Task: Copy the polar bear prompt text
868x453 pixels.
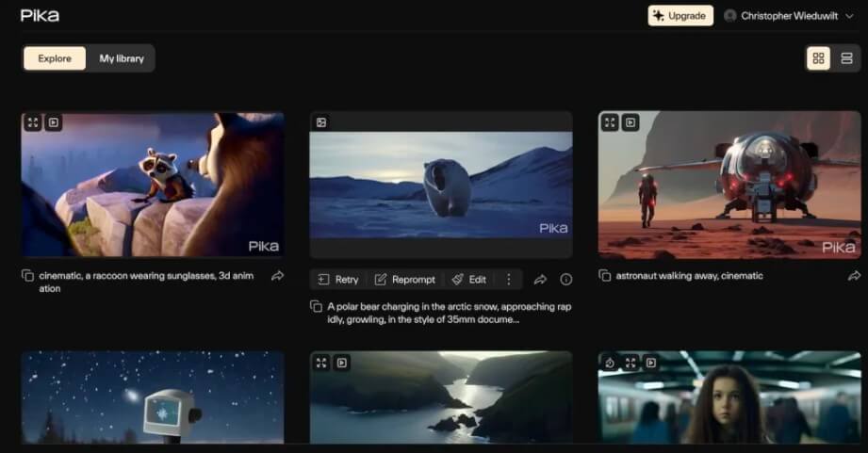Action: 316,306
